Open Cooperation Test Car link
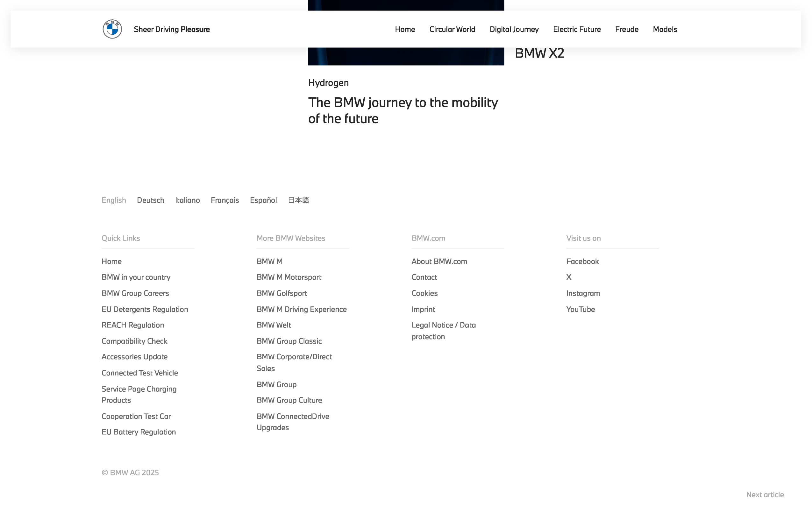Image resolution: width=812 pixels, height=525 pixels. (x=136, y=416)
